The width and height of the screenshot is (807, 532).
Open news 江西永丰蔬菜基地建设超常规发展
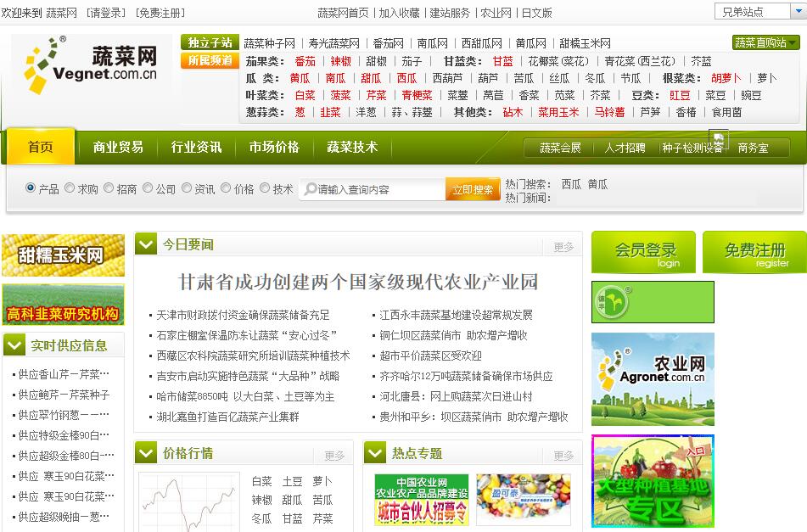click(x=456, y=315)
